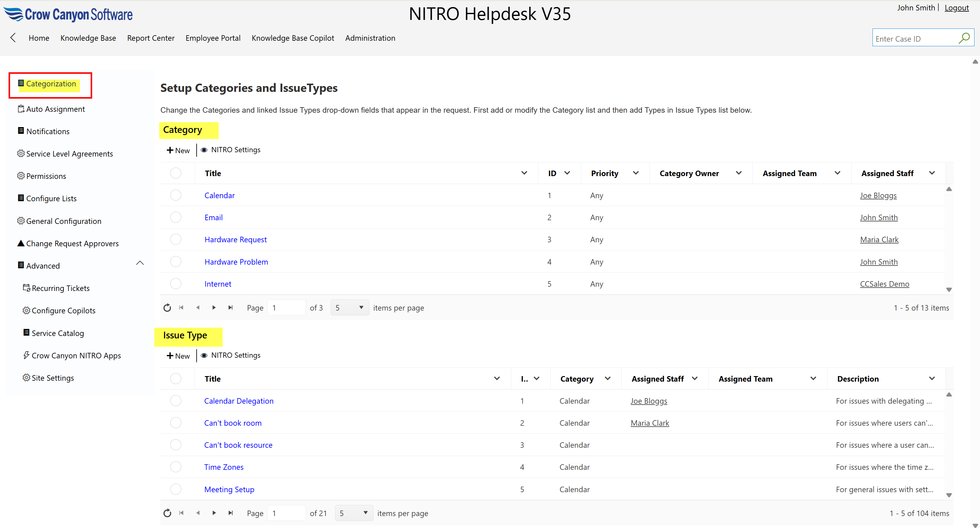Collapse the Advanced section in the sidebar
This screenshot has height=528, width=980.
tap(140, 263)
